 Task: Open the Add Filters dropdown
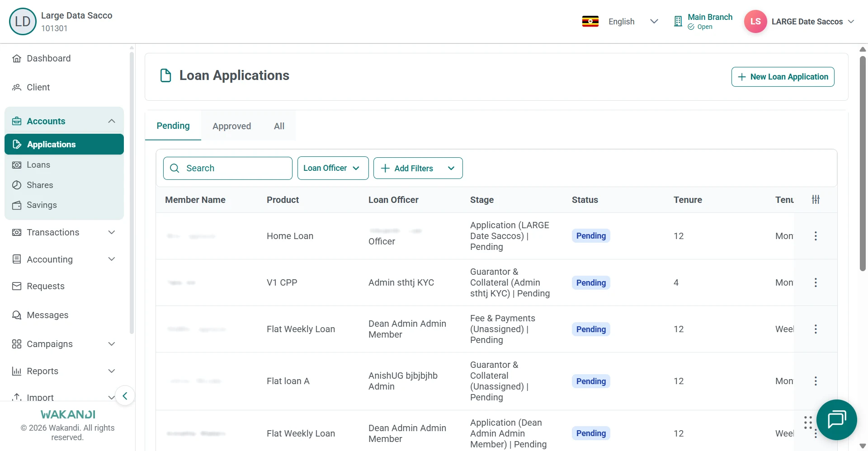click(418, 168)
